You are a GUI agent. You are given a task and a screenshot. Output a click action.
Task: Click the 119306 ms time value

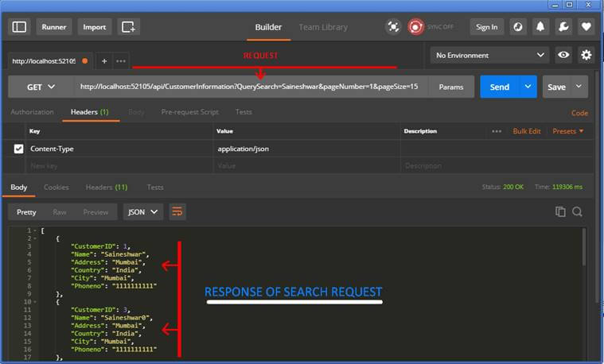tap(567, 187)
